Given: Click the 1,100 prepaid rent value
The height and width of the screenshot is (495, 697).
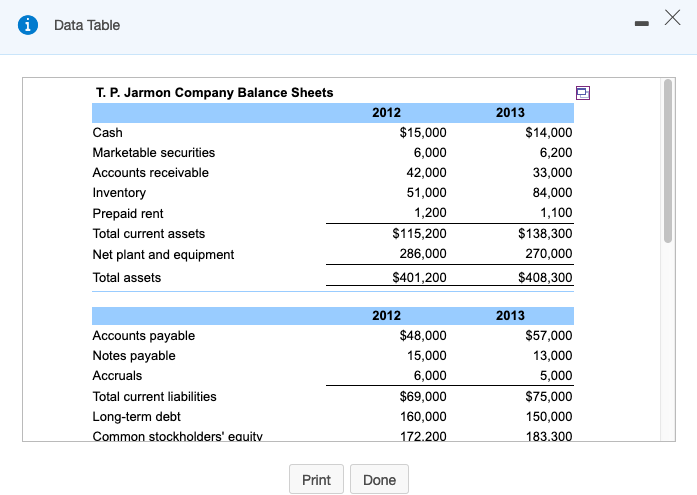Looking at the screenshot, I should point(556,212).
